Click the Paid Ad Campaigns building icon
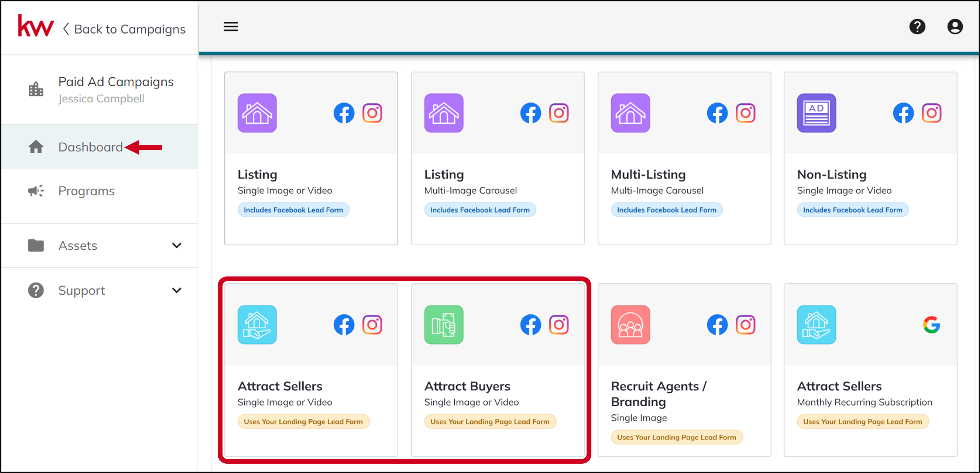This screenshot has height=473, width=980. coord(36,89)
